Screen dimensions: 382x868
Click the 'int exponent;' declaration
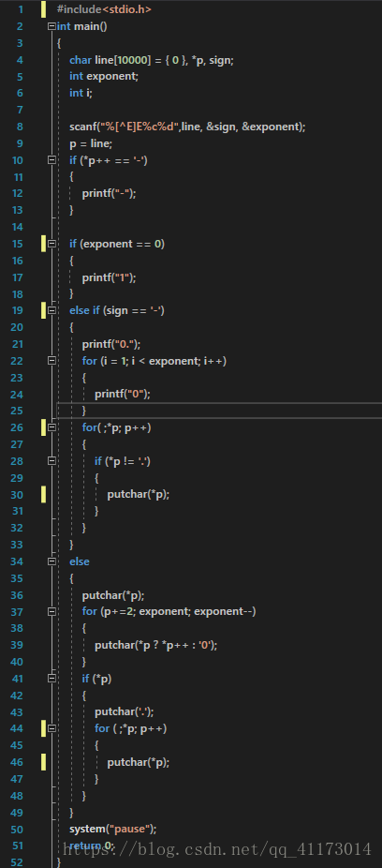pyautogui.click(x=103, y=76)
